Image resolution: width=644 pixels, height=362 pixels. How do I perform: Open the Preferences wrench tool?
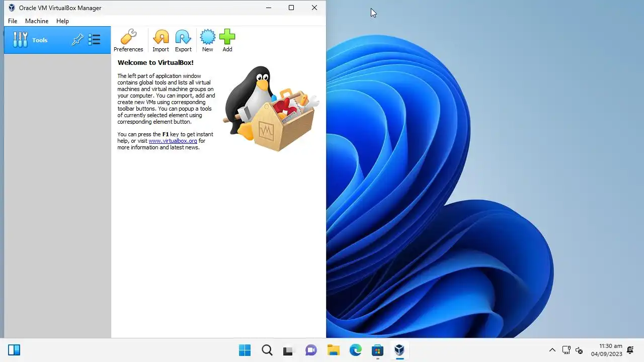click(128, 40)
